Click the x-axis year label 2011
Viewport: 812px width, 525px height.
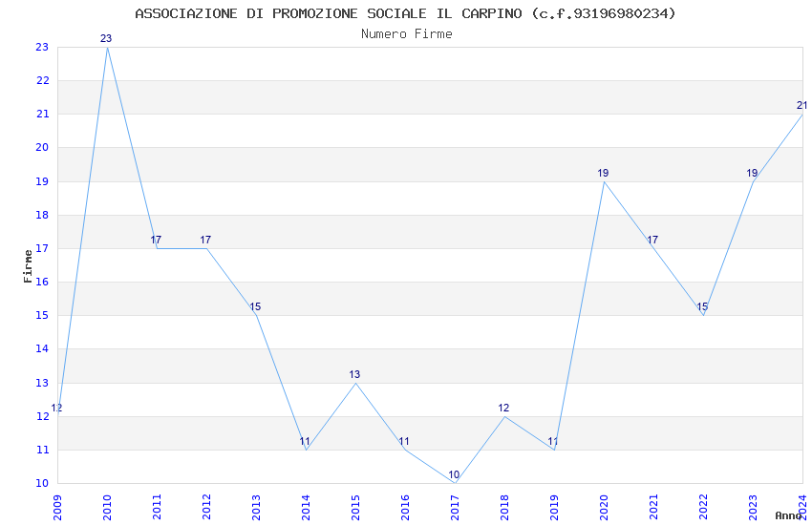coord(157,508)
